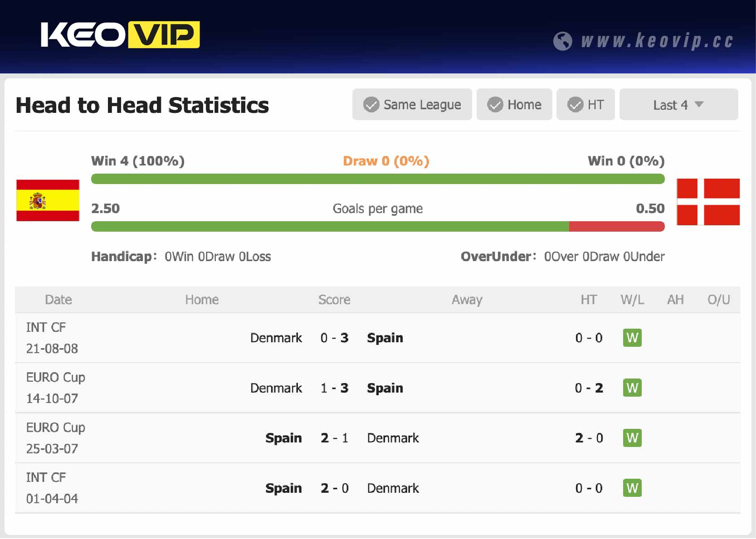The height and width of the screenshot is (539, 756).
Task: Click Win 0 (0%) label
Action: click(x=626, y=161)
